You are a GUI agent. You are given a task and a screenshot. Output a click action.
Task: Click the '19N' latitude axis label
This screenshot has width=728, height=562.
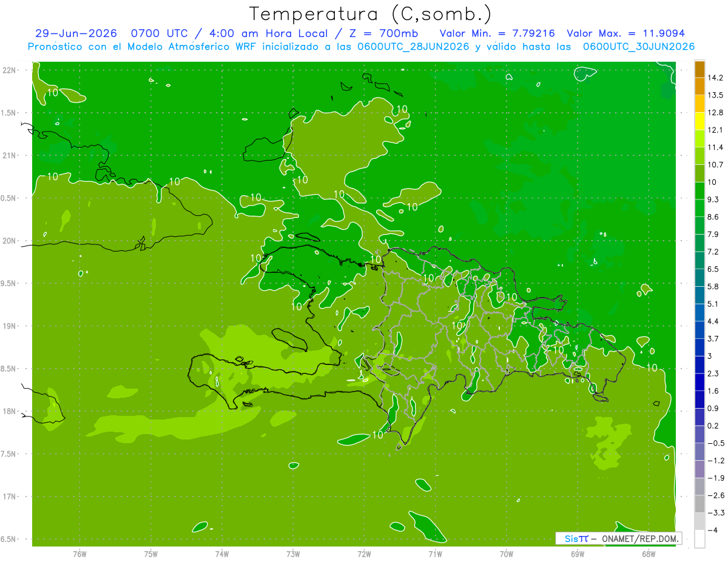(x=10, y=326)
